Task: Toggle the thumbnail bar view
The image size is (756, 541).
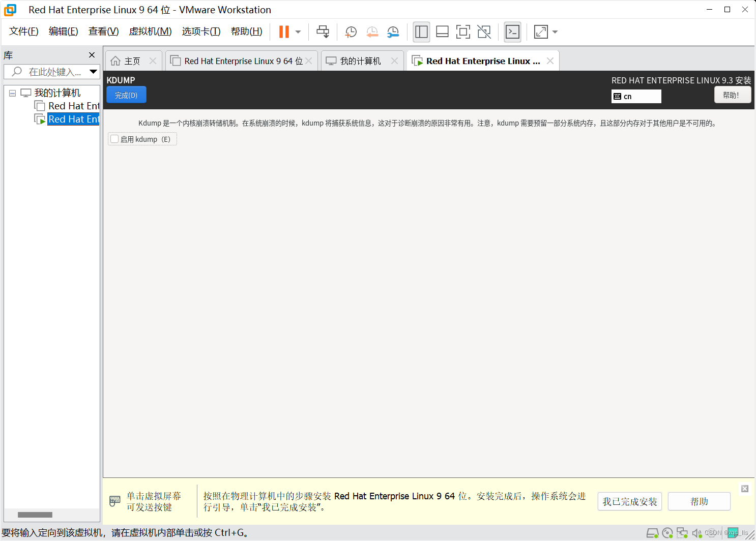Action: point(442,32)
